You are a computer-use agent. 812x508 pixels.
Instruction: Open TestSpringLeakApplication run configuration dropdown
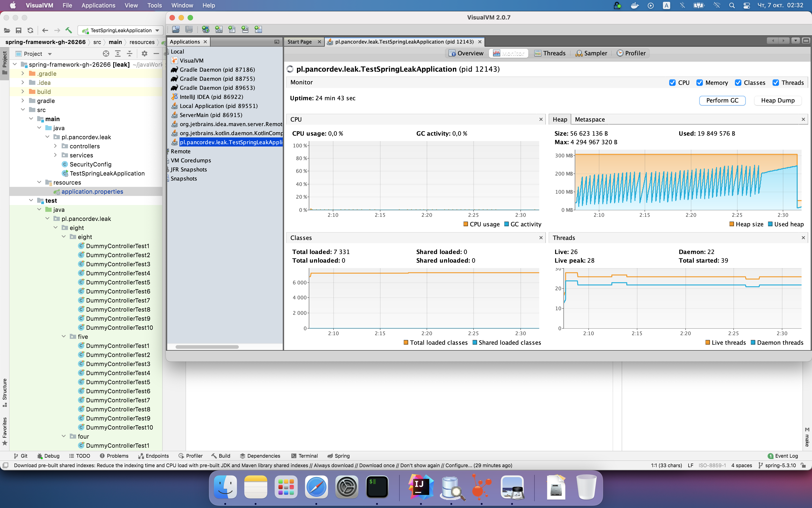pyautogui.click(x=121, y=30)
